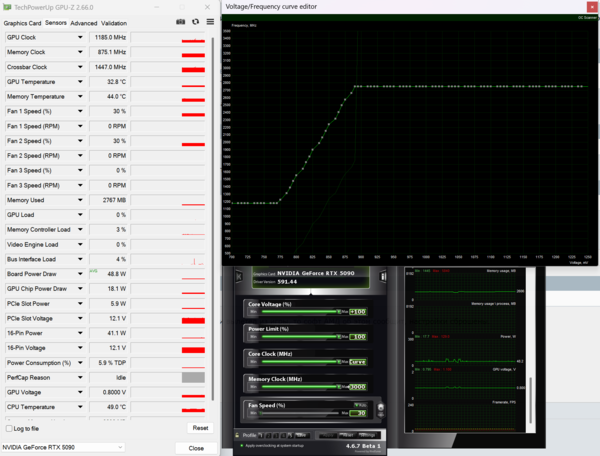This screenshot has width=600, height=456.
Task: Click the OC Scanner button in curve editor
Action: point(588,18)
